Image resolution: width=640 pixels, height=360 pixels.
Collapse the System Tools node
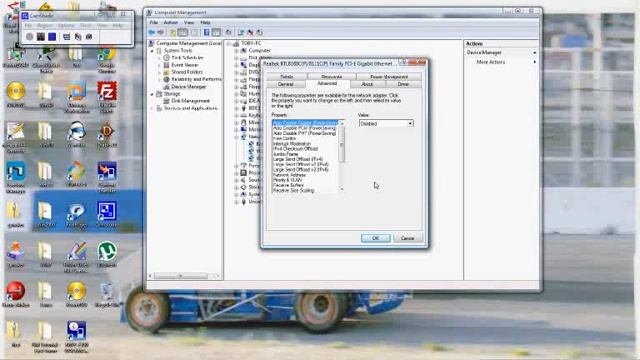152,51
